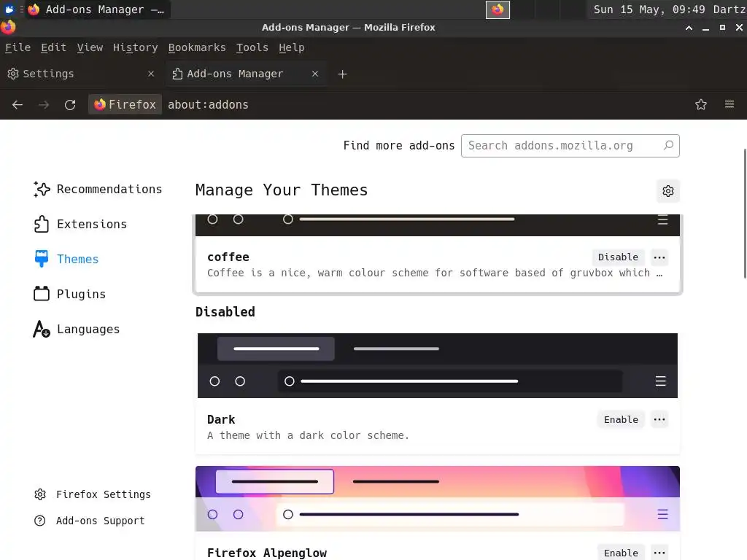Viewport: 747px width, 560px height.
Task: Click the Firefox identity icon in address bar
Action: [125, 104]
